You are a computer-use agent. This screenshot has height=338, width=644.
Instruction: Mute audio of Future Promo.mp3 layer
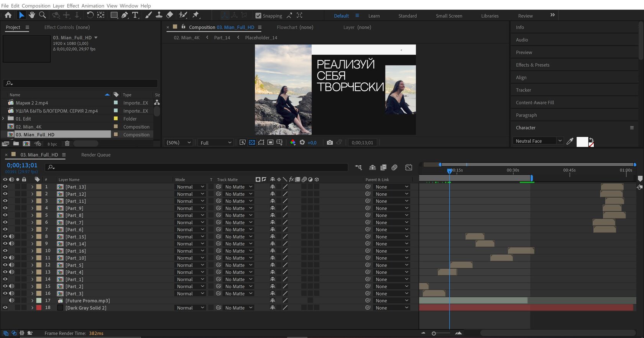click(x=11, y=300)
